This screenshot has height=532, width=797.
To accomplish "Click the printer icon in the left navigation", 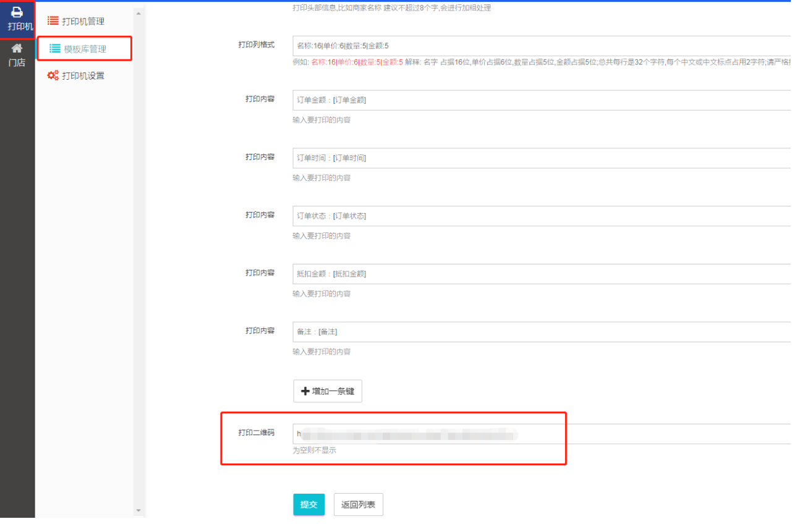I will 17,12.
